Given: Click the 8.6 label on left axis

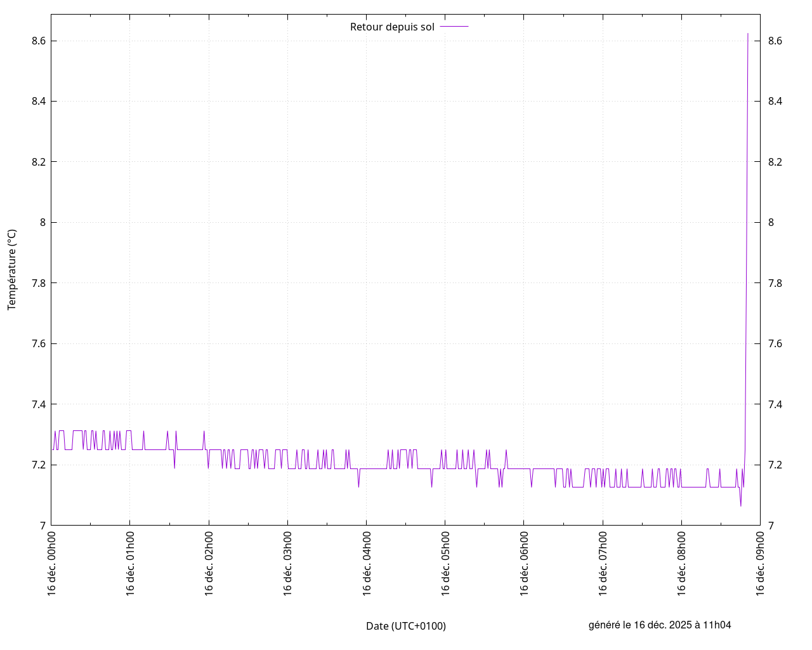Looking at the screenshot, I should 37,41.
